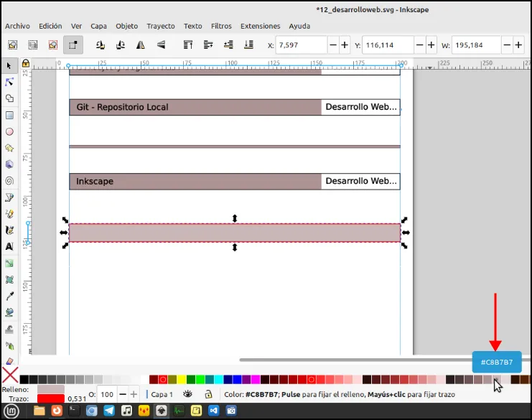Click the opacity O: input field
This screenshot has width=532, height=420.
click(107, 394)
